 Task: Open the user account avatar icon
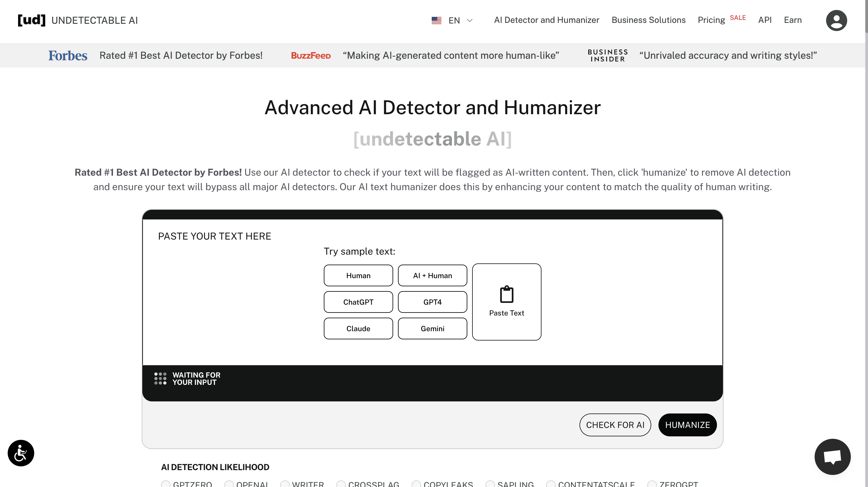pyautogui.click(x=836, y=20)
